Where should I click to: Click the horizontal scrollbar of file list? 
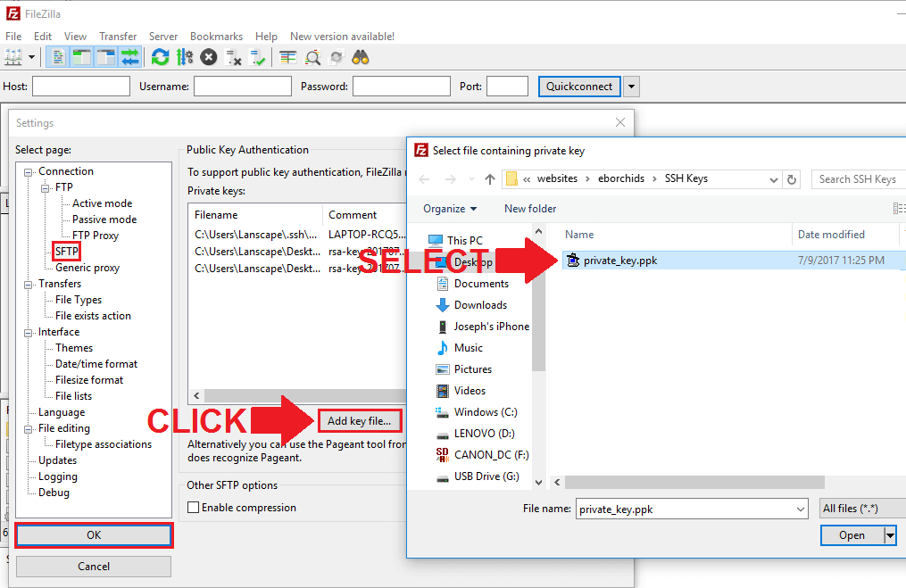694,483
